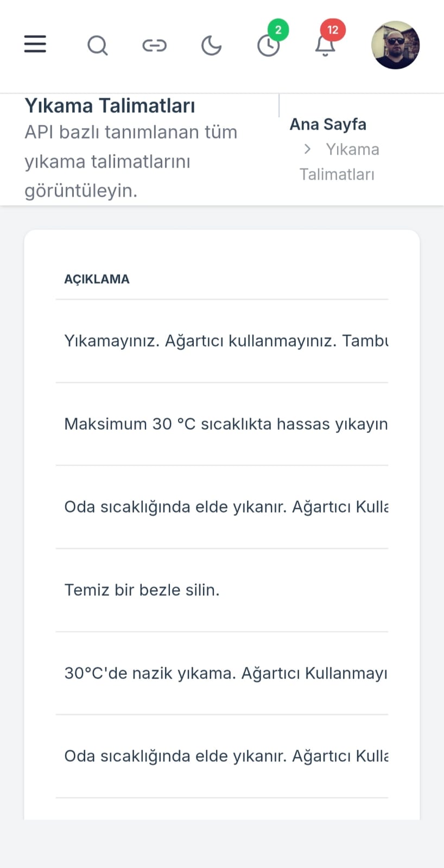Click the green badge showing 2
Viewport: 444px width, 868px height.
(x=278, y=30)
